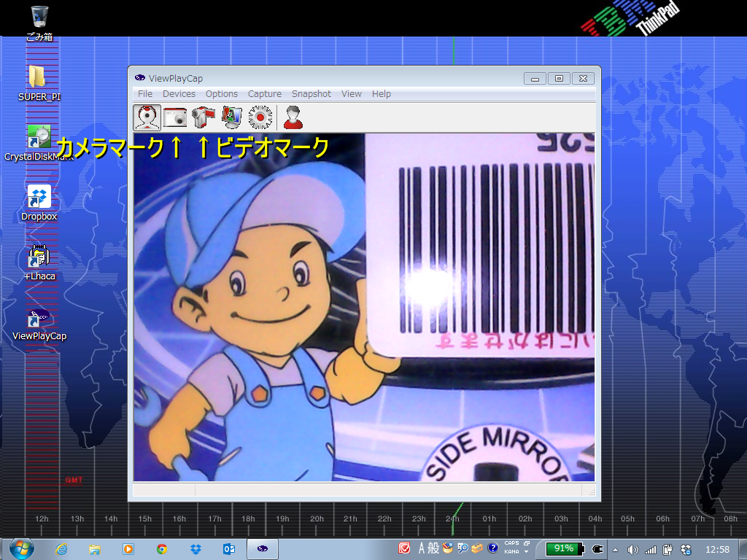Select the Recycle Bin desktop icon

[x=39, y=23]
